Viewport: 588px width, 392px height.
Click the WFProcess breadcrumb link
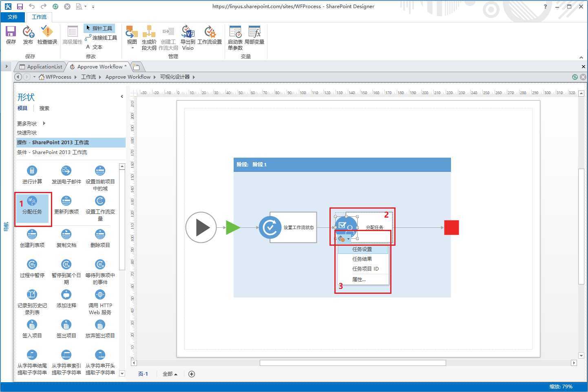58,77
